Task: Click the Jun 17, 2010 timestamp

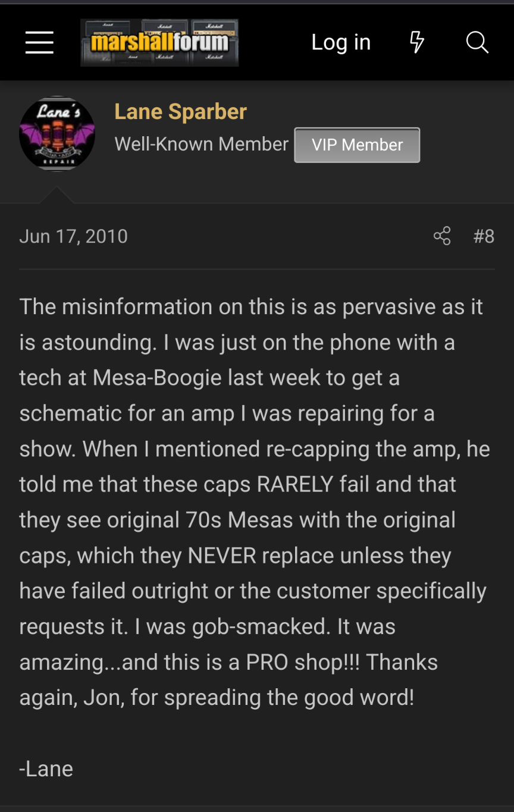Action: pyautogui.click(x=73, y=236)
